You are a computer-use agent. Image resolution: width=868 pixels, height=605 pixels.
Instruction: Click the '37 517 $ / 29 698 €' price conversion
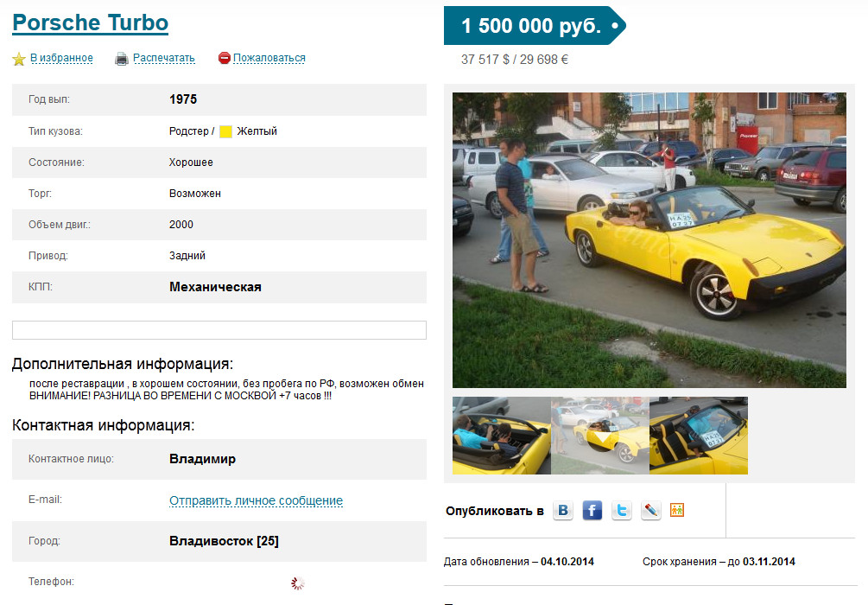tap(515, 60)
